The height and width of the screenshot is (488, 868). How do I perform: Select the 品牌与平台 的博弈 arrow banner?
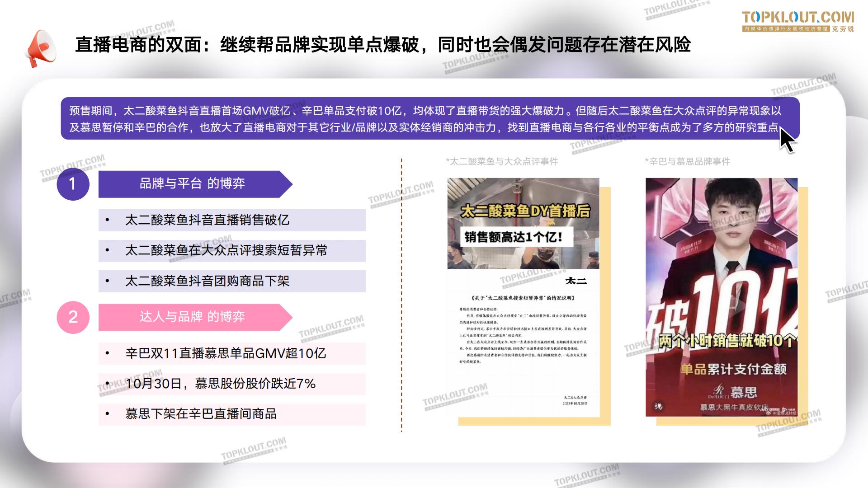(x=195, y=184)
